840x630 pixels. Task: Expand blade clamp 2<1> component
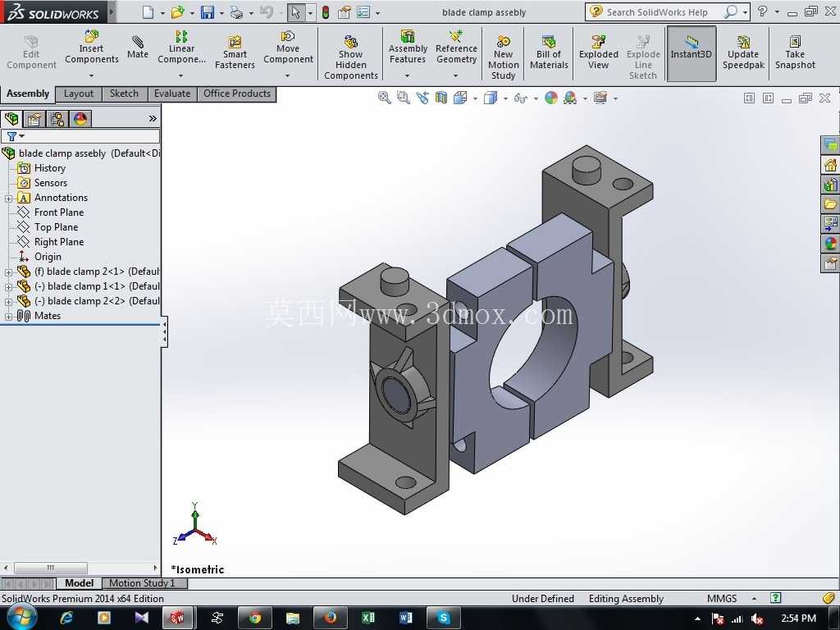8,272
